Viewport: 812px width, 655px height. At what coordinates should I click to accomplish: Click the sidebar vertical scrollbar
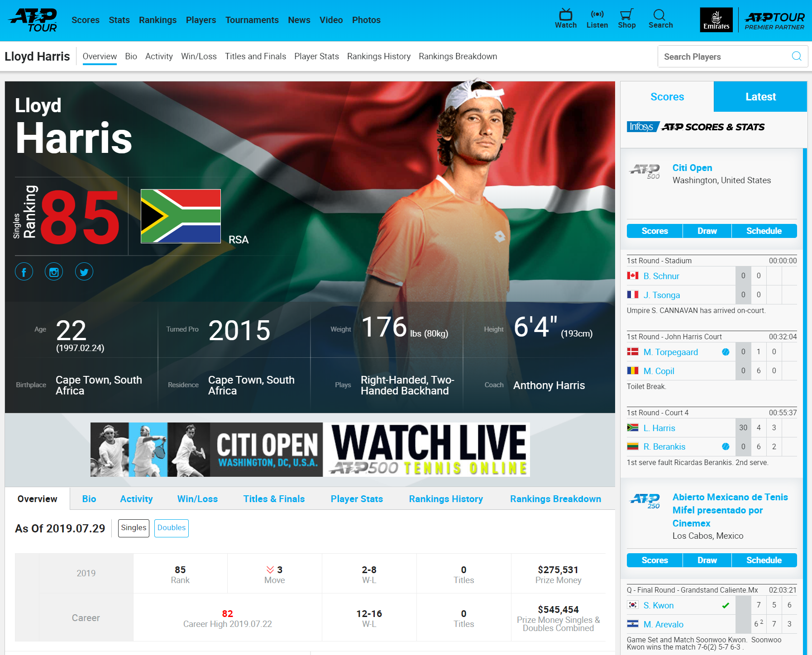click(805, 402)
